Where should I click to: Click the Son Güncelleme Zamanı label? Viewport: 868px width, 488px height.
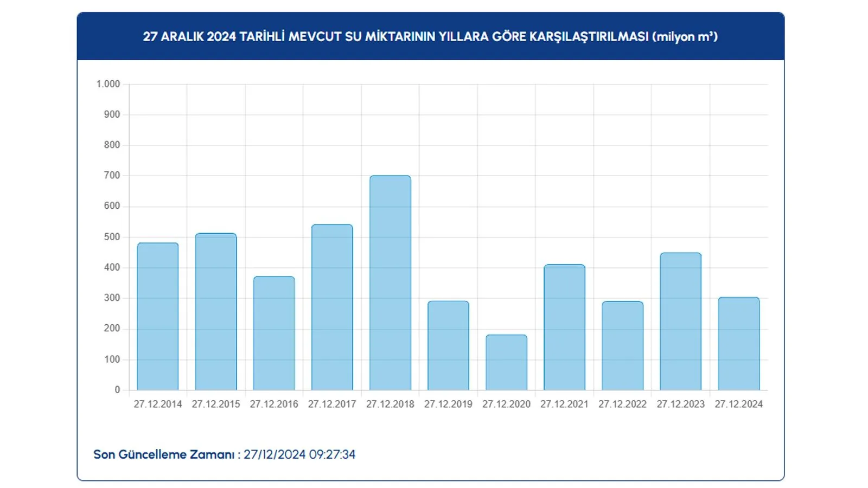tap(167, 454)
